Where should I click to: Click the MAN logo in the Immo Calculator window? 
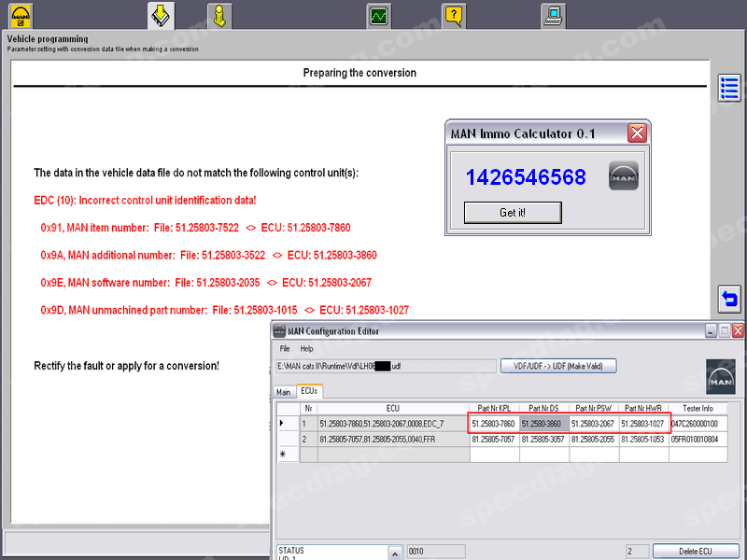pyautogui.click(x=623, y=175)
